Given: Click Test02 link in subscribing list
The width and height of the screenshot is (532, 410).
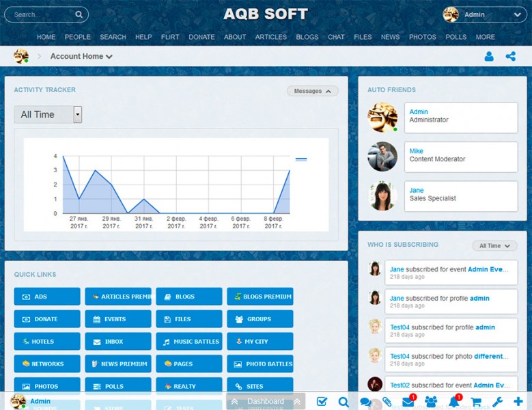Looking at the screenshot, I should click(400, 385).
